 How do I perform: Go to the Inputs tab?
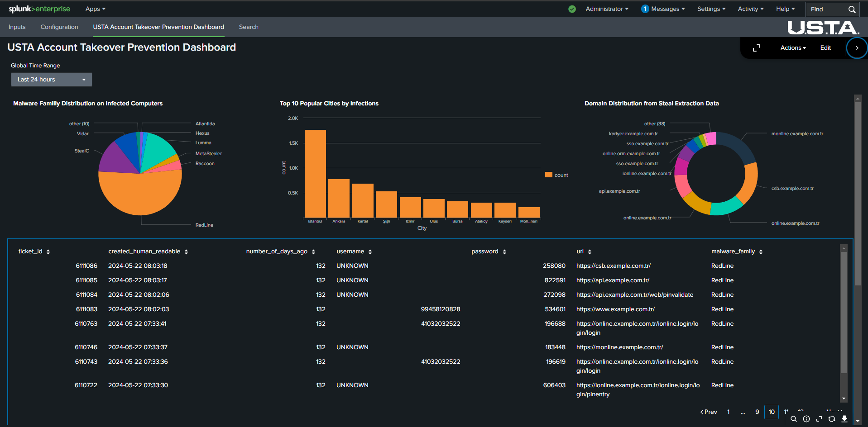[17, 27]
